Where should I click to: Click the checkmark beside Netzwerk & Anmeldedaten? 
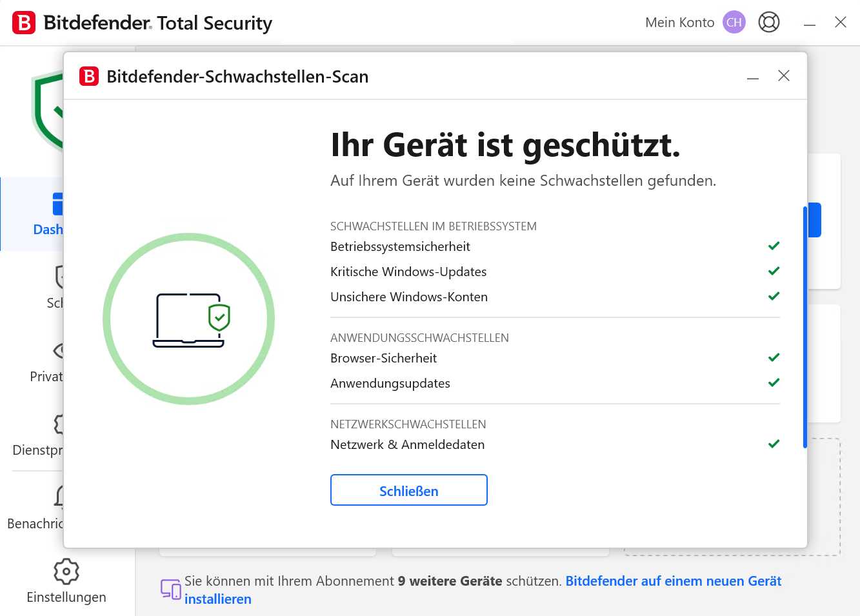[x=773, y=444]
